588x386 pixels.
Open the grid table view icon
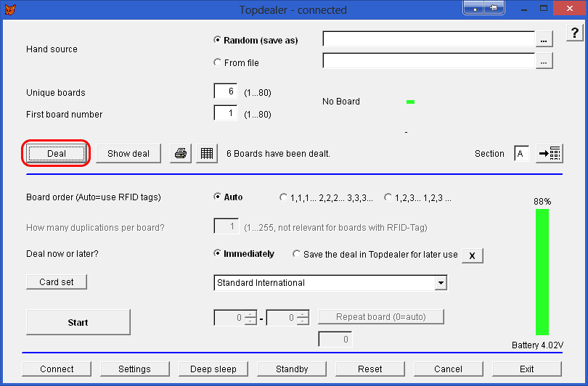[207, 153]
